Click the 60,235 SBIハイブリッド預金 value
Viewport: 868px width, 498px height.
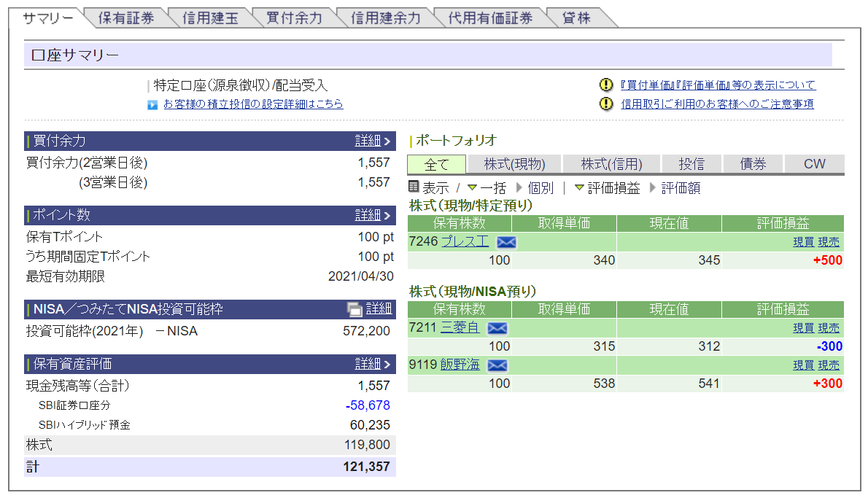(370, 425)
